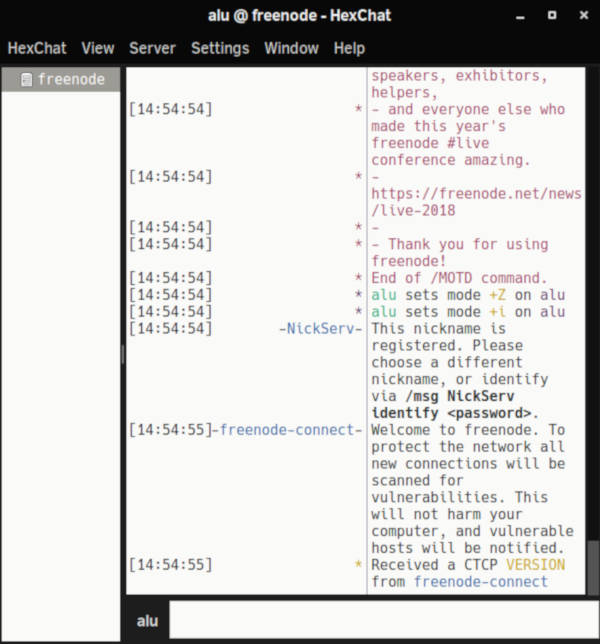
Task: Minimize the HexChat window
Action: pyautogui.click(x=520, y=16)
